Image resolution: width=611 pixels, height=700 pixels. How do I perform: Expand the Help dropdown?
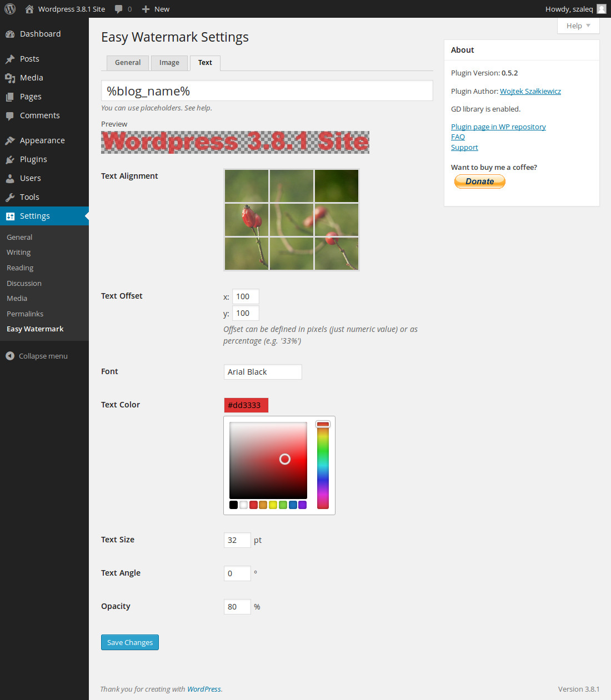[578, 26]
